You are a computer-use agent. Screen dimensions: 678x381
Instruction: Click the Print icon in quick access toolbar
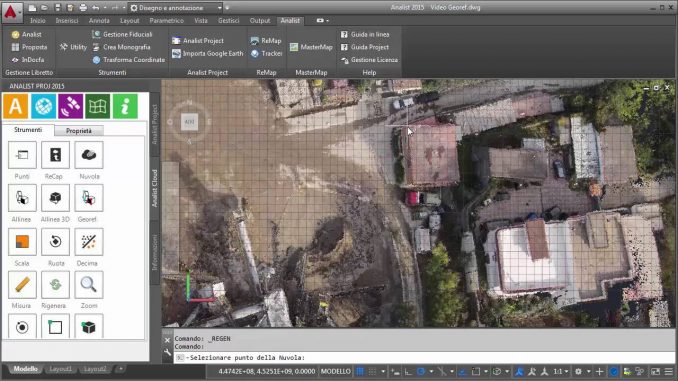pos(83,8)
